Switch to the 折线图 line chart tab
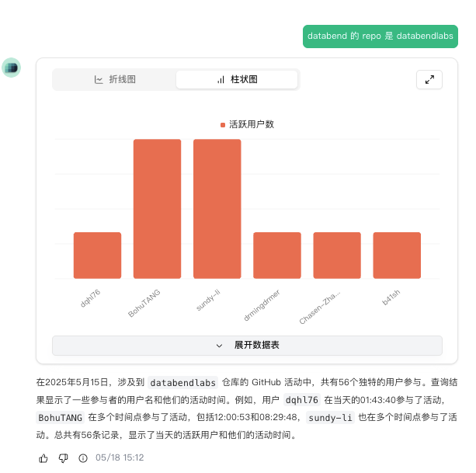The width and height of the screenshot is (476, 473). (x=115, y=79)
